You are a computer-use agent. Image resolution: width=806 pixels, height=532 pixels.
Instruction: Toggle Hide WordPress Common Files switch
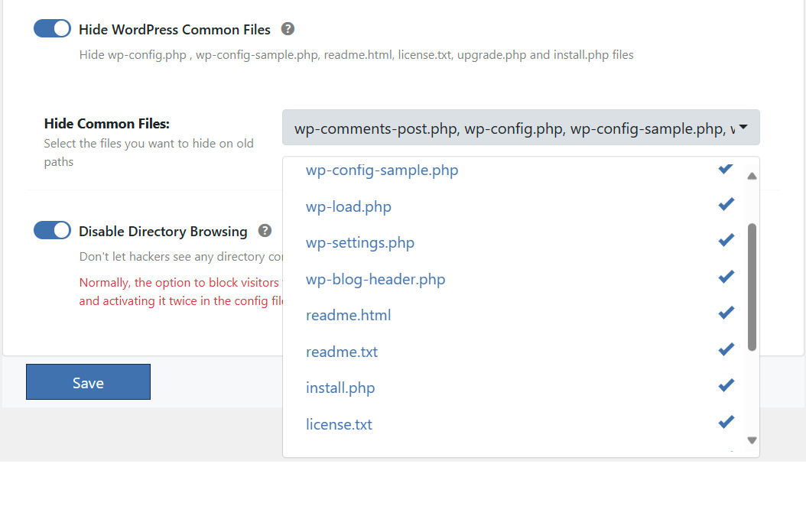52,29
